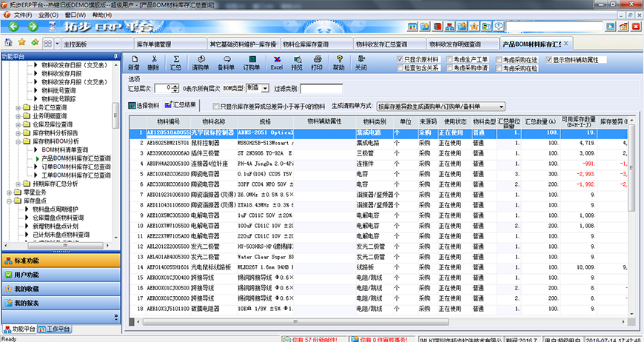Enable the 考虑生产工单 checkbox
This screenshot has height=342, width=644.
[x=449, y=58]
